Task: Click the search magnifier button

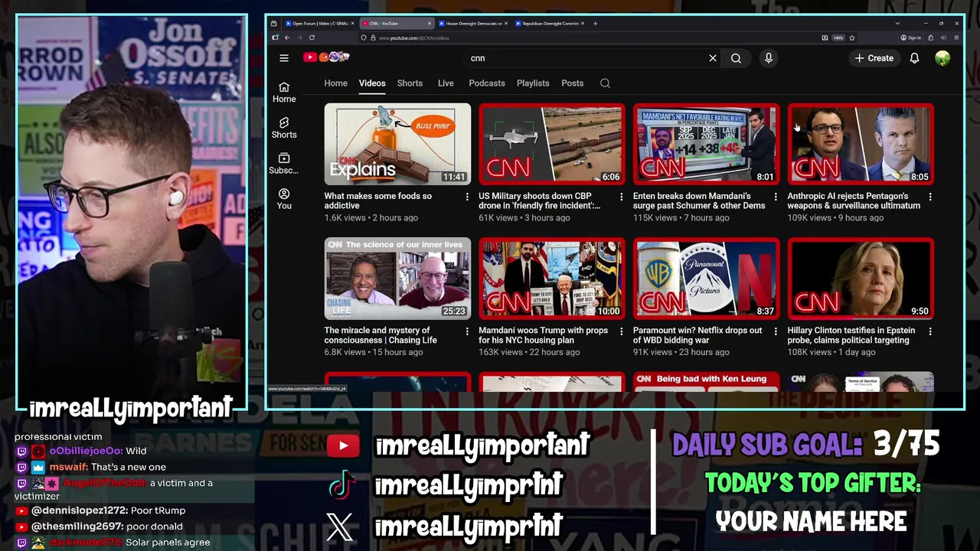Action: [736, 58]
